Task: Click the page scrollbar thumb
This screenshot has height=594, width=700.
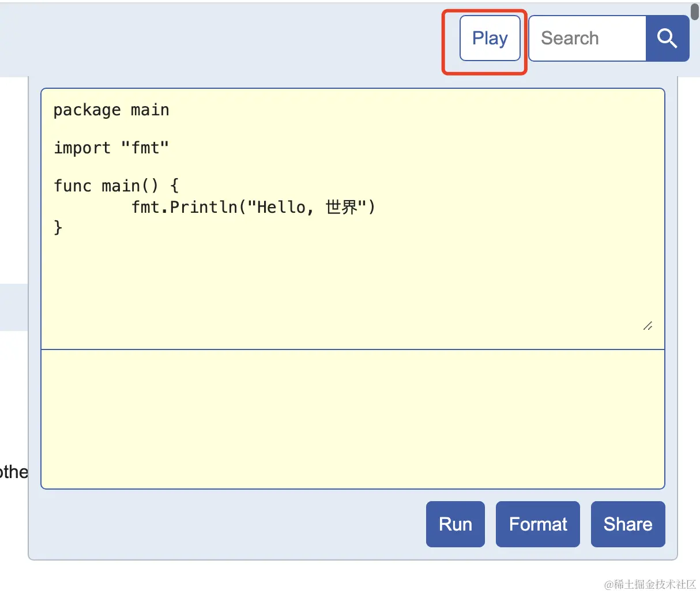Action: pyautogui.click(x=695, y=10)
